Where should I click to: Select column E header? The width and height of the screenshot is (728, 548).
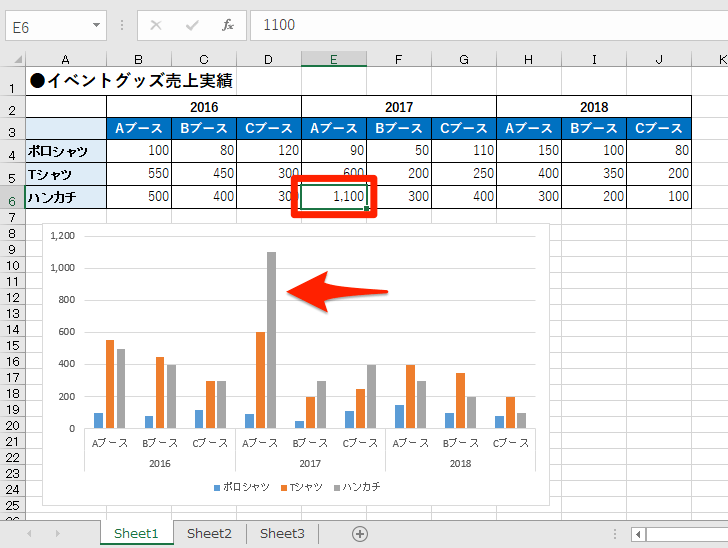coord(334,59)
